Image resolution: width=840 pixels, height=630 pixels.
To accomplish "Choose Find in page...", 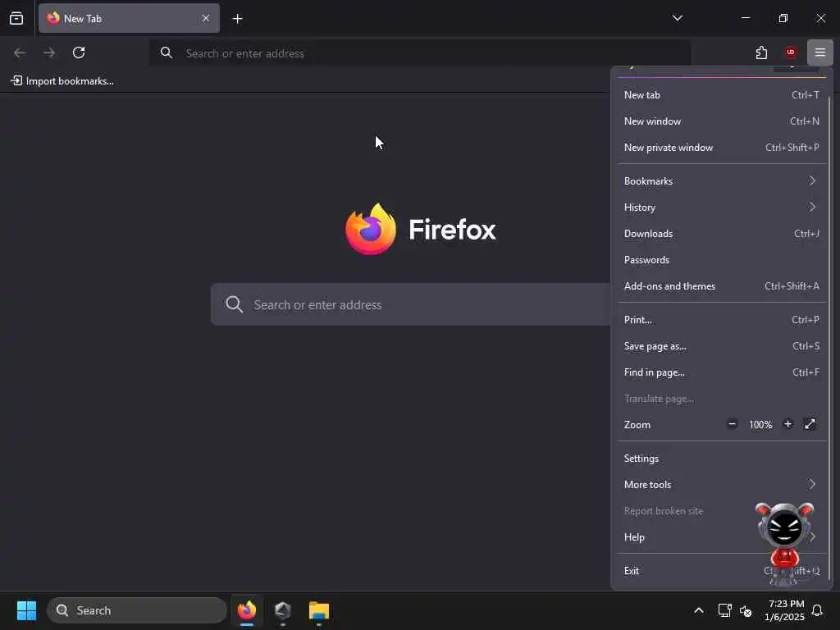I will coord(721,372).
